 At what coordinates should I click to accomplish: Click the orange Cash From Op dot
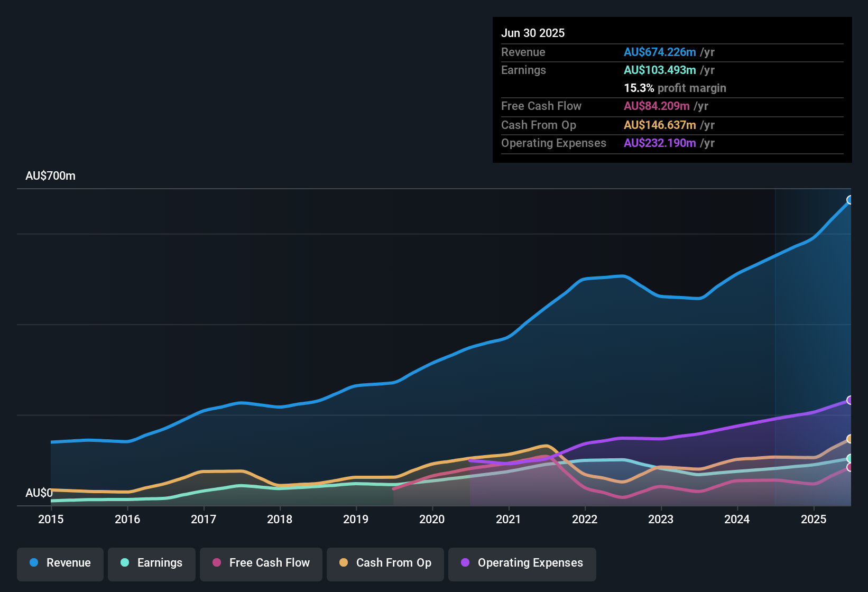click(343, 563)
